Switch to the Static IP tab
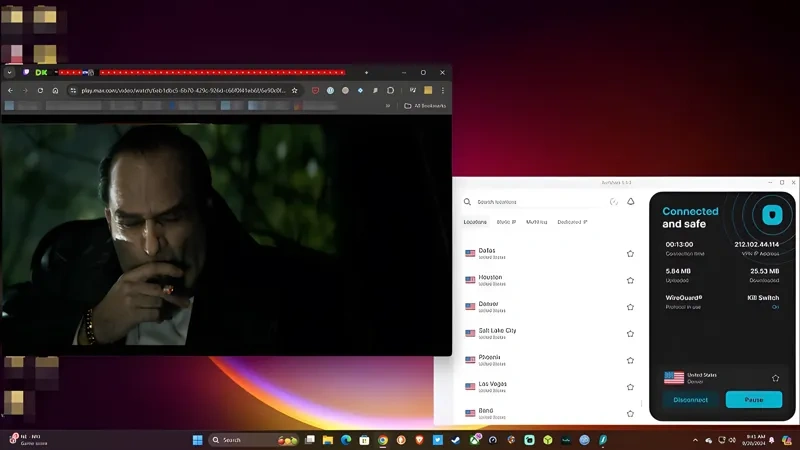800x450 pixels. (x=507, y=222)
